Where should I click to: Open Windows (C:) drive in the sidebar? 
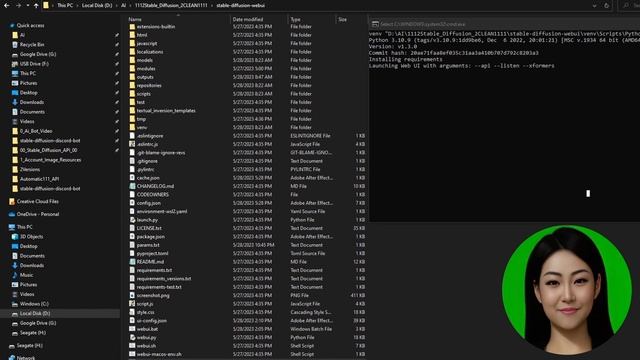click(34, 304)
